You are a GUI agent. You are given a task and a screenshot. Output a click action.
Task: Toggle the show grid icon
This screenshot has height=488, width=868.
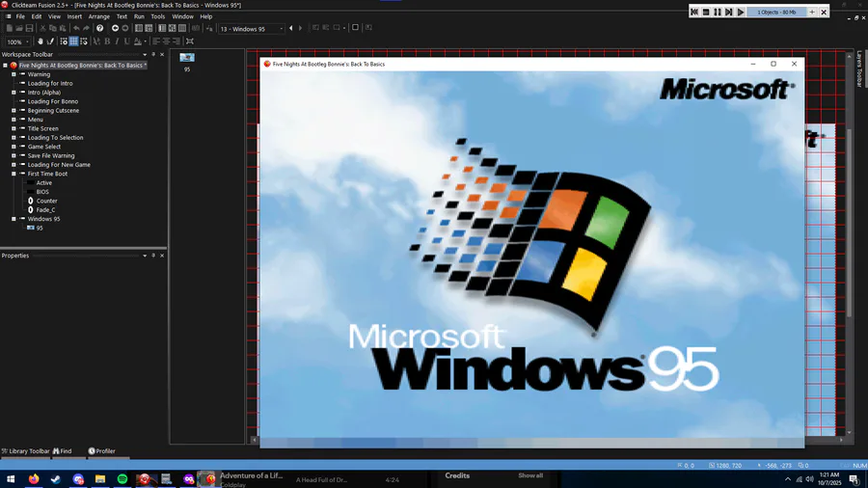tap(73, 41)
